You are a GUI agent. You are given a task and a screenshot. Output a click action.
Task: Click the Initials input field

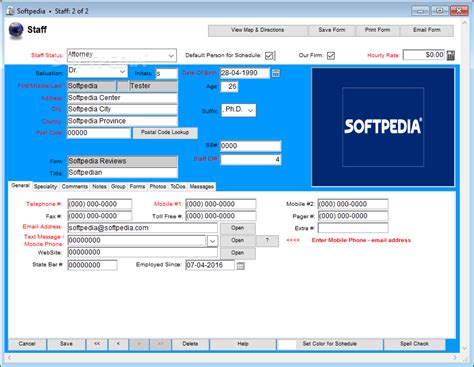pos(166,74)
